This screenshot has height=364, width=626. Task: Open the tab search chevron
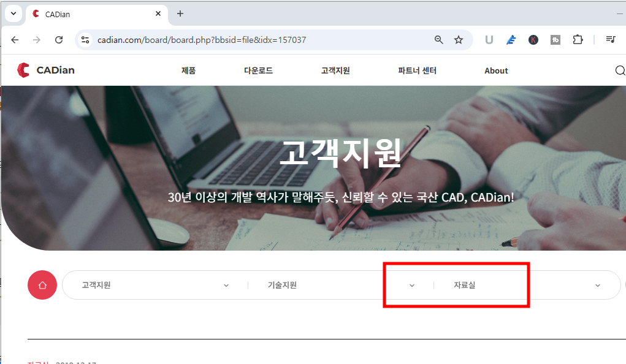[13, 13]
